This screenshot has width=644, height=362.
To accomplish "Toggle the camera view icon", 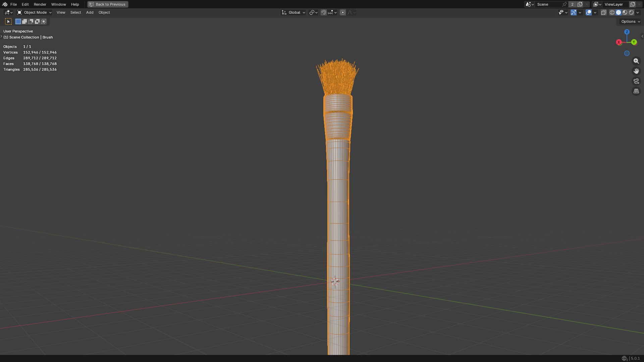I will pyautogui.click(x=636, y=81).
